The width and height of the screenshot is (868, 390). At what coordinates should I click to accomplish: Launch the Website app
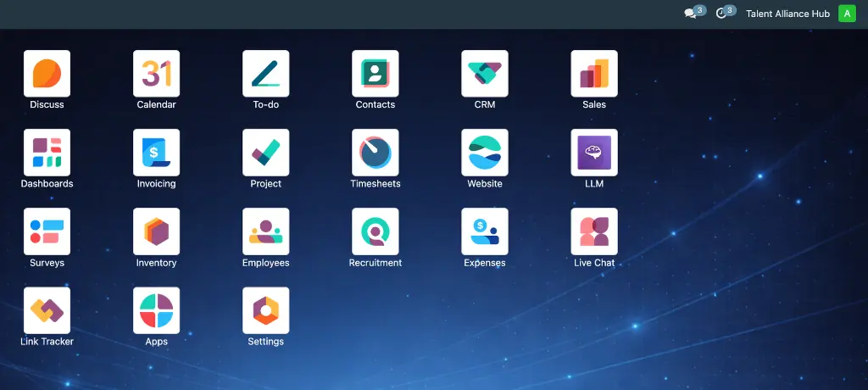[x=484, y=153]
